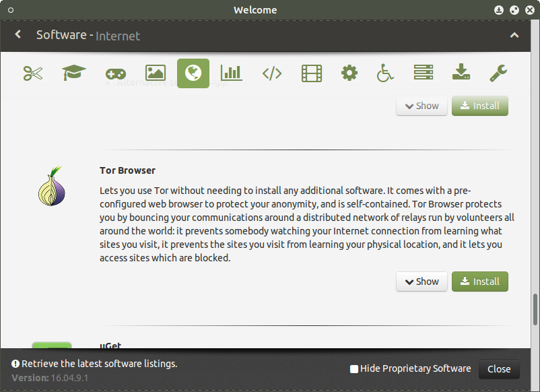Click the uGet entry title
This screenshot has width=540, height=392.
point(110,345)
